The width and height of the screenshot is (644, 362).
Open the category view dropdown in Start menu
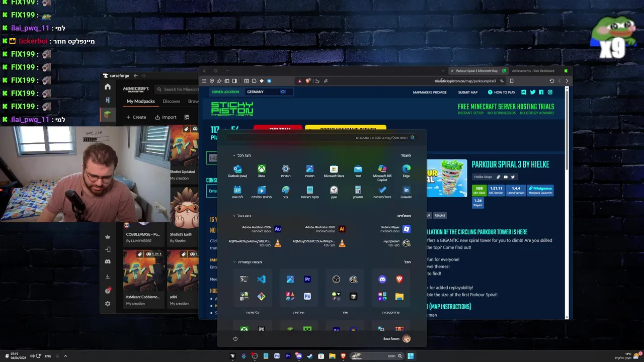tap(248, 262)
